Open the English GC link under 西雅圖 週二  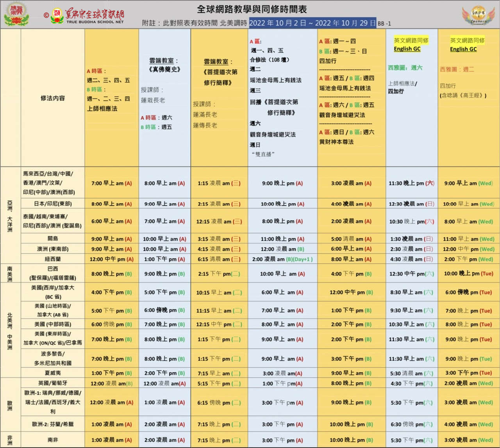(463, 49)
